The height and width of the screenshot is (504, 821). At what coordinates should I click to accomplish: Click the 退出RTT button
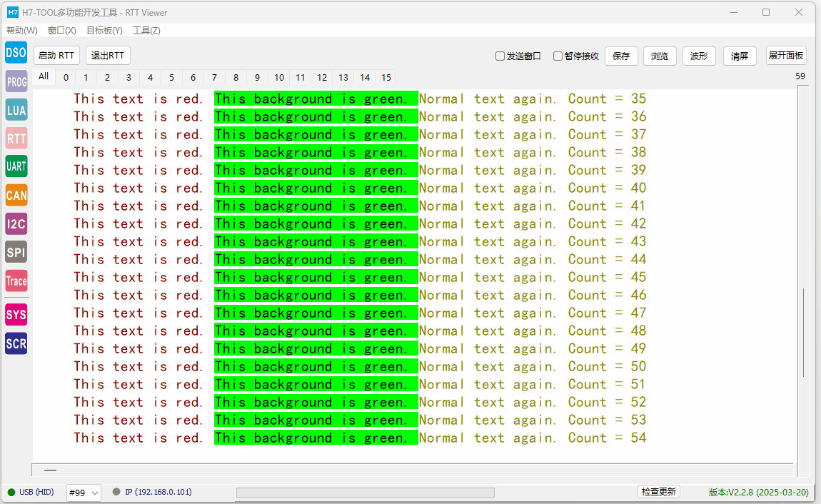pos(108,56)
